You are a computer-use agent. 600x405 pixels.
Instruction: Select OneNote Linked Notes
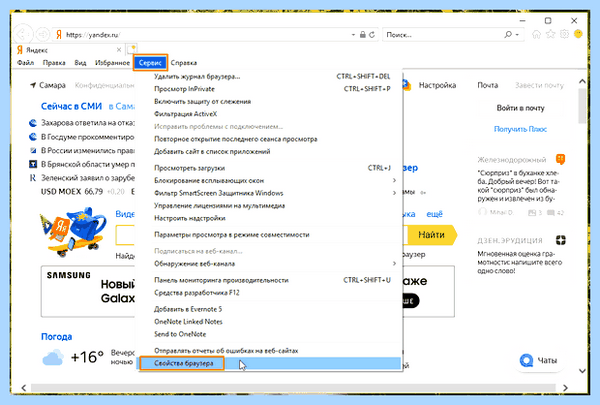pyautogui.click(x=270, y=322)
